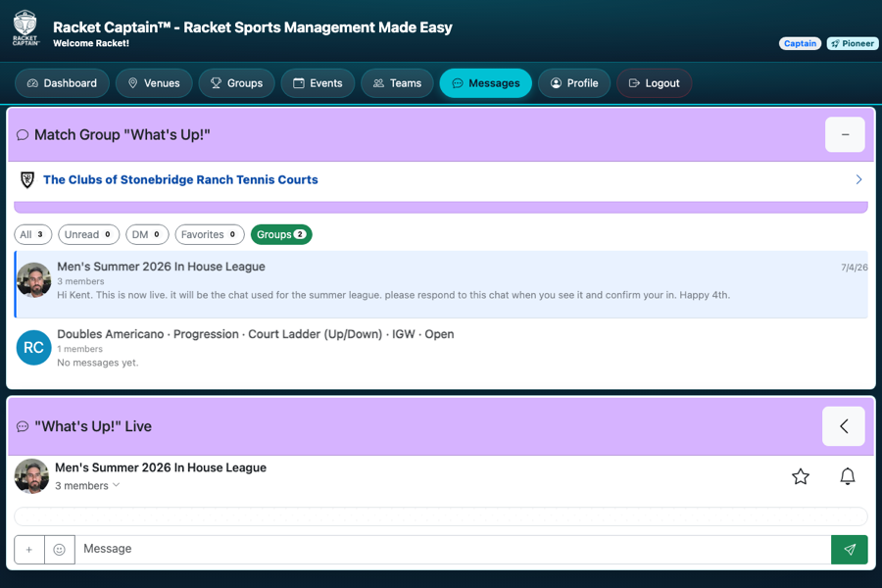
Task: Switch to the Teams tab
Action: tap(397, 83)
